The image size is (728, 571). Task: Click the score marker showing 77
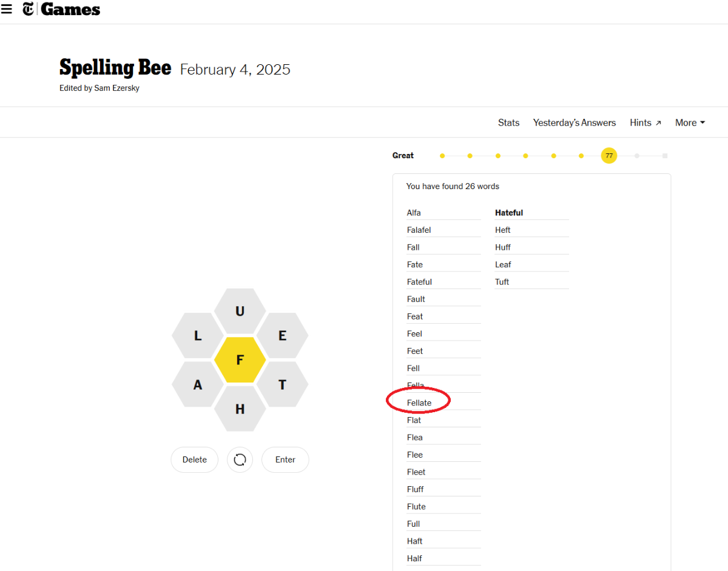[609, 156]
